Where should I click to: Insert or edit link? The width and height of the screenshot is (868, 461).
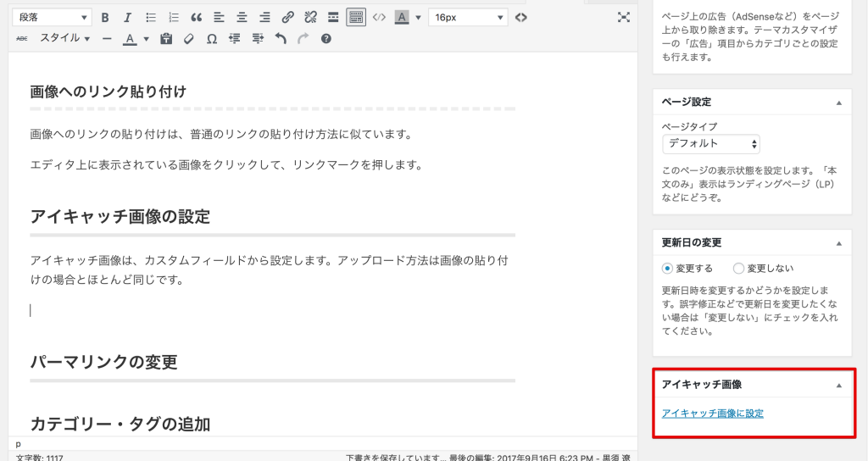coord(288,18)
